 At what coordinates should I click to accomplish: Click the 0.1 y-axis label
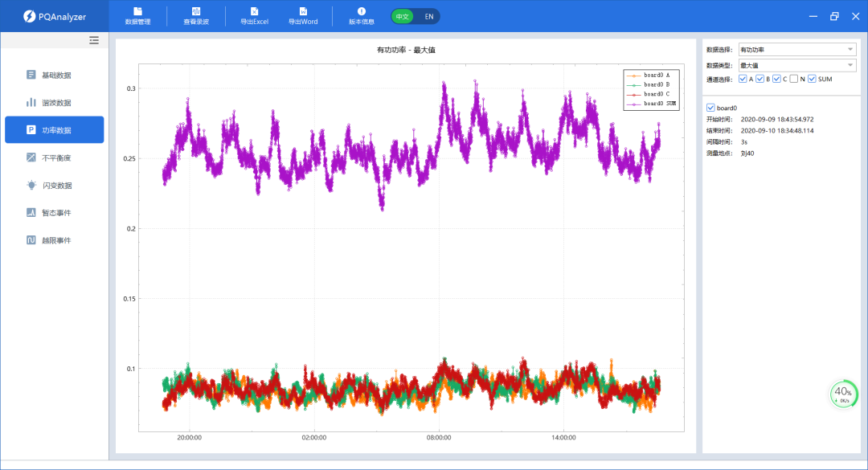point(131,369)
